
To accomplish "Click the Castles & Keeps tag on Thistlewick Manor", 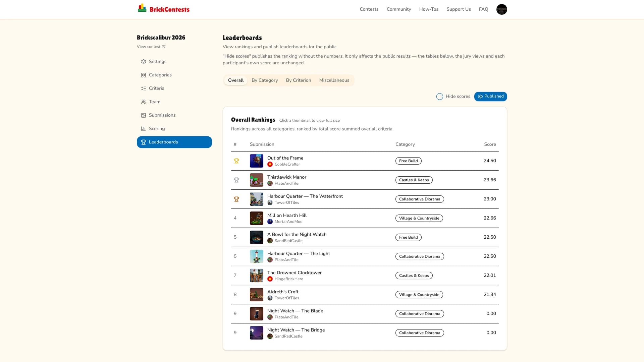I will [414, 180].
